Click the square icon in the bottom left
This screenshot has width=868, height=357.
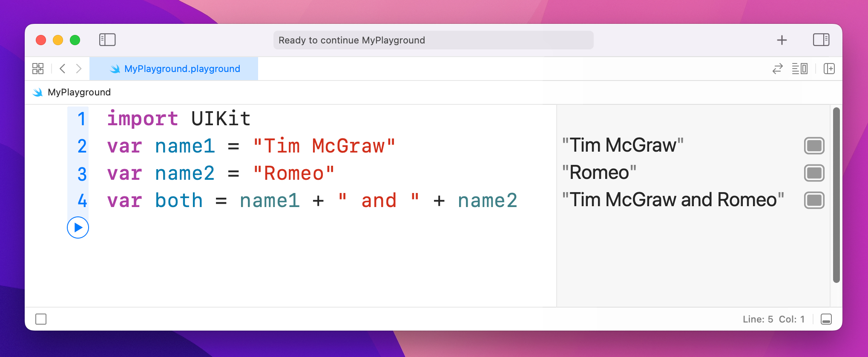pos(41,319)
